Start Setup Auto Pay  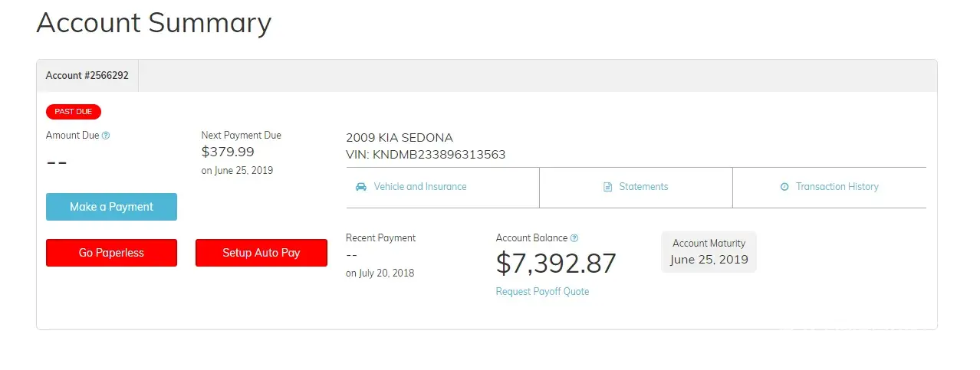(261, 253)
